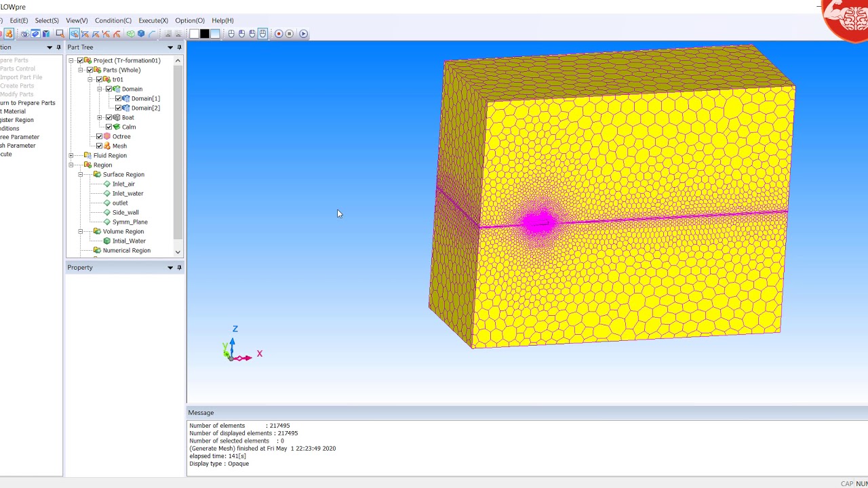This screenshot has height=488, width=868.
Task: Toggle the Domain[2] checkbox
Action: (118, 108)
